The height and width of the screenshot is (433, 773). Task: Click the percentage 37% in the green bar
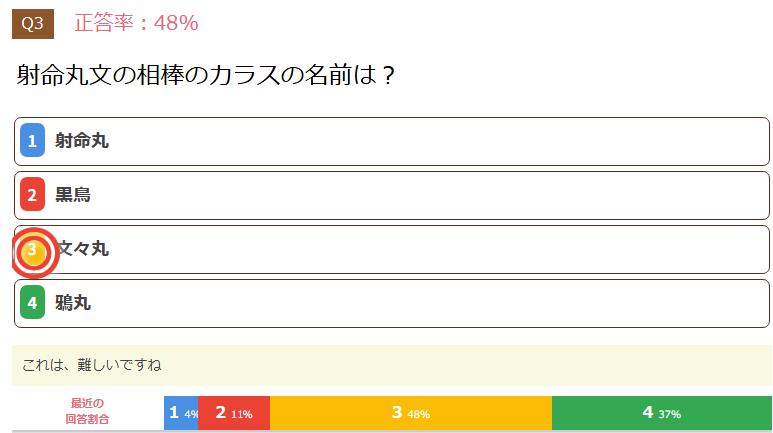(669, 414)
